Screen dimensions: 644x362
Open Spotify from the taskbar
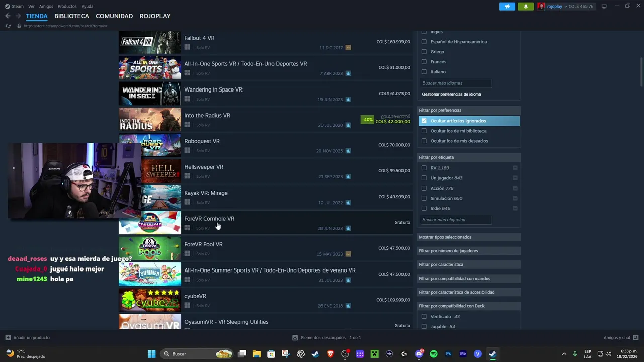coord(434,354)
